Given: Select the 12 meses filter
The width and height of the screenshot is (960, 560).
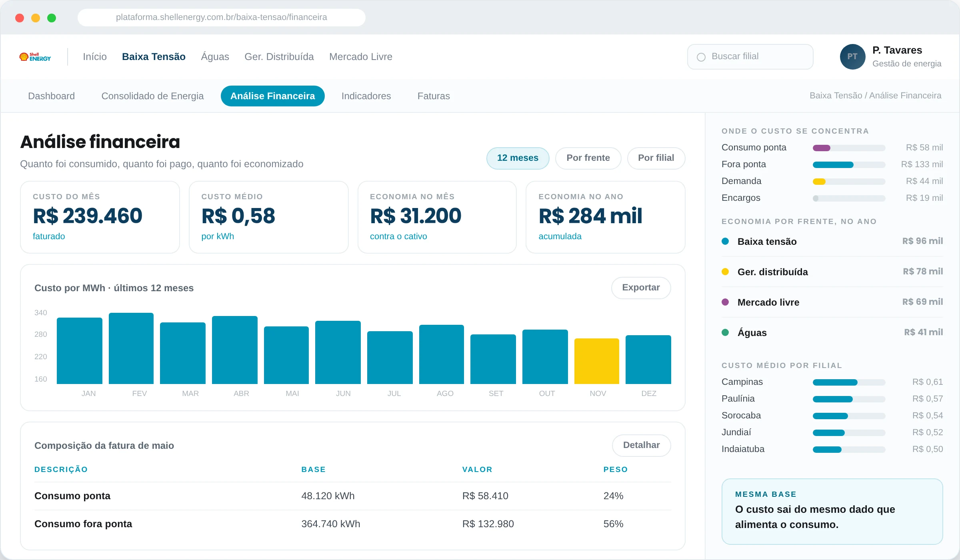Looking at the screenshot, I should 518,158.
